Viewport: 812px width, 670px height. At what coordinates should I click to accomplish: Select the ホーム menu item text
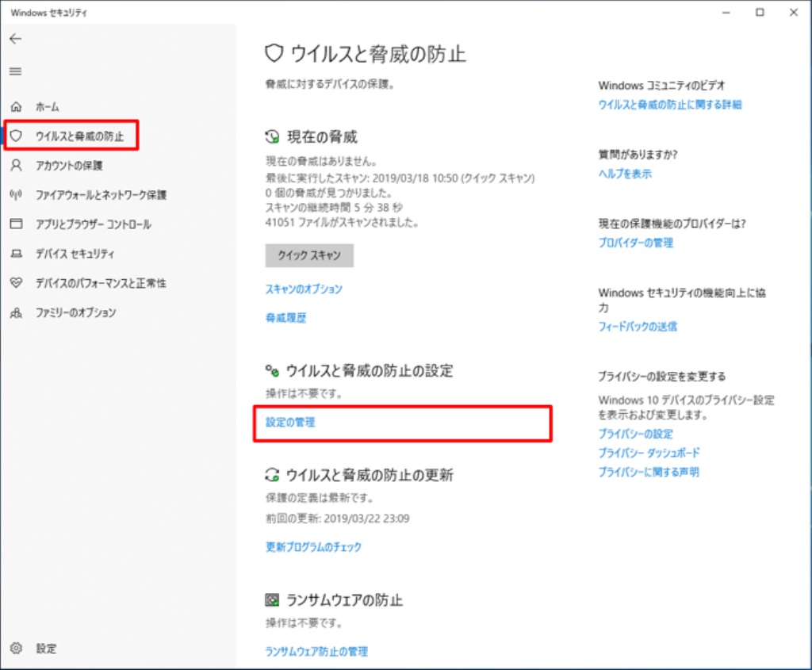point(48,106)
